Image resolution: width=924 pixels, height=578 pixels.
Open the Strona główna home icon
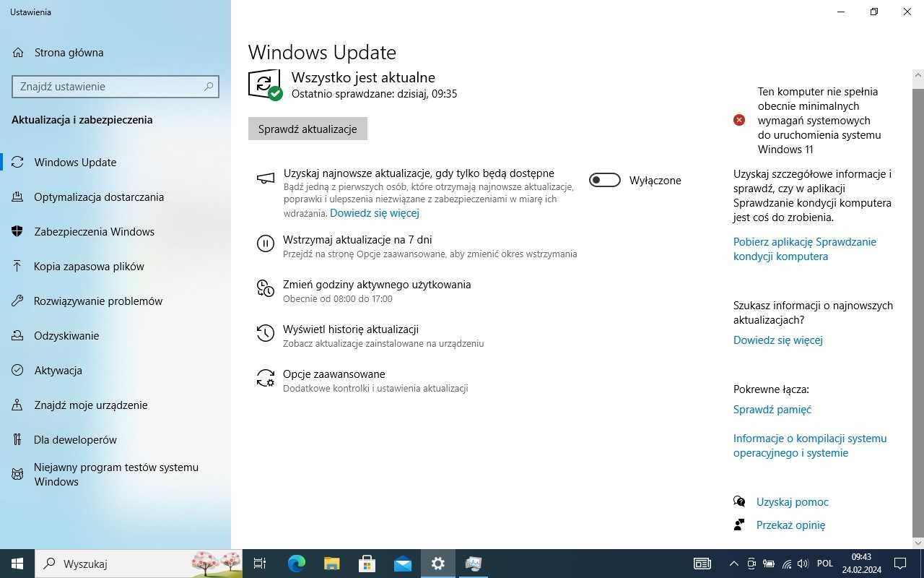(x=18, y=53)
